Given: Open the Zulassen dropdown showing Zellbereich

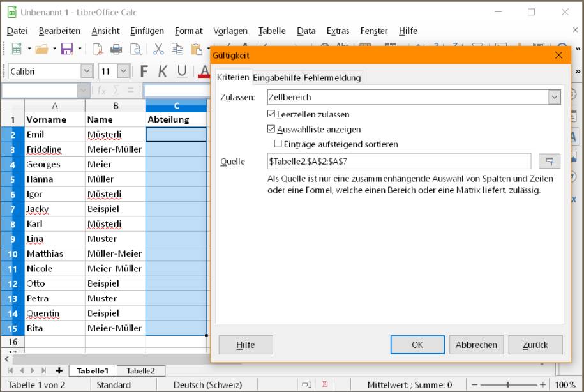Looking at the screenshot, I should tap(553, 96).
